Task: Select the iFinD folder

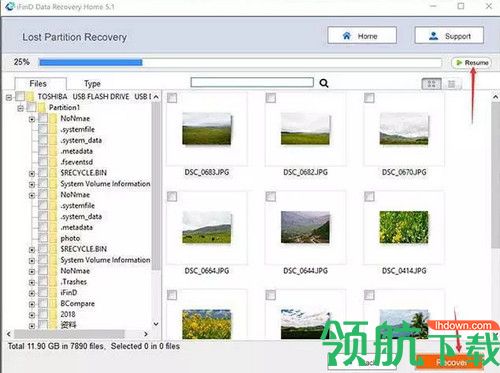Action: pyautogui.click(x=69, y=293)
